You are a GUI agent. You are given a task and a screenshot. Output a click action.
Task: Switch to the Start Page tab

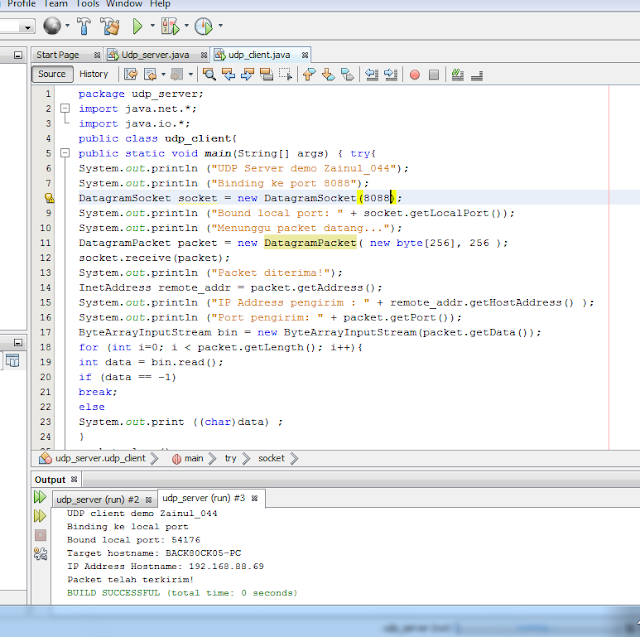click(x=58, y=55)
